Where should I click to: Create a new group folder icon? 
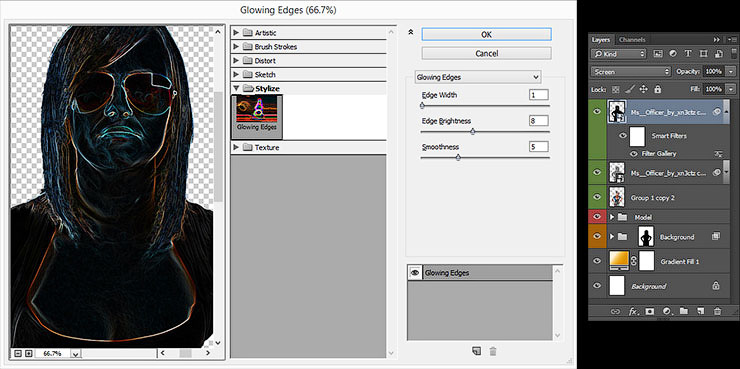(x=683, y=311)
